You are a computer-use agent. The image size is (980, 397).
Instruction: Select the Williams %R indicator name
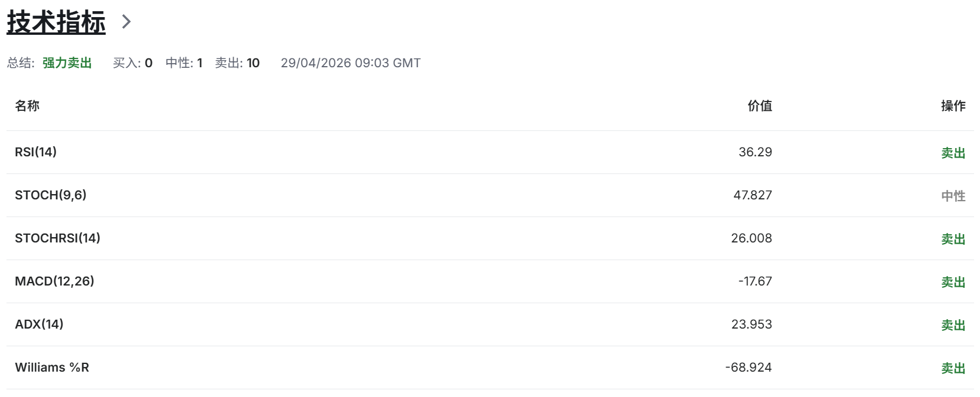click(52, 368)
